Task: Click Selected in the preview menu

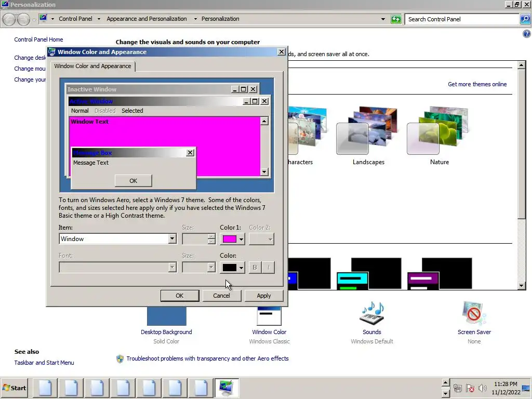Action: (132, 111)
